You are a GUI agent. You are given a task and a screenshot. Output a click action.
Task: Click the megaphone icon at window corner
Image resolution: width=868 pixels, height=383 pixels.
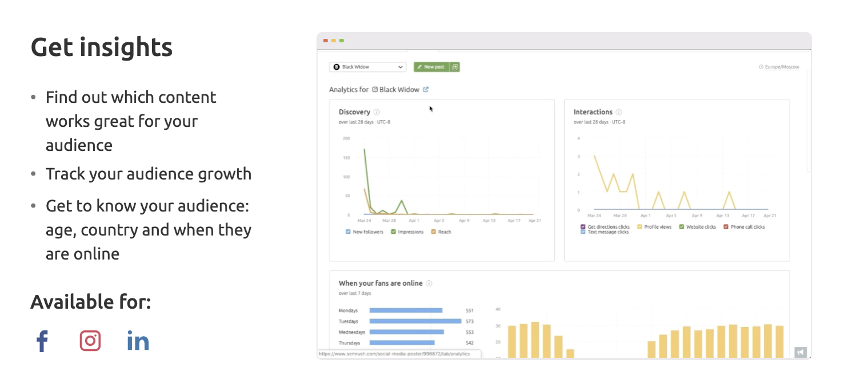801,352
